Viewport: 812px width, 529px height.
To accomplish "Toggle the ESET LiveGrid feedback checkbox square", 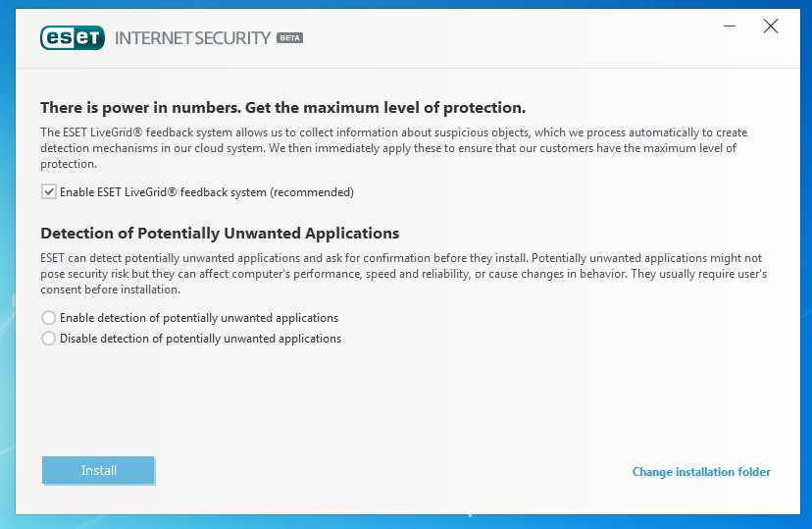I will (x=49, y=192).
